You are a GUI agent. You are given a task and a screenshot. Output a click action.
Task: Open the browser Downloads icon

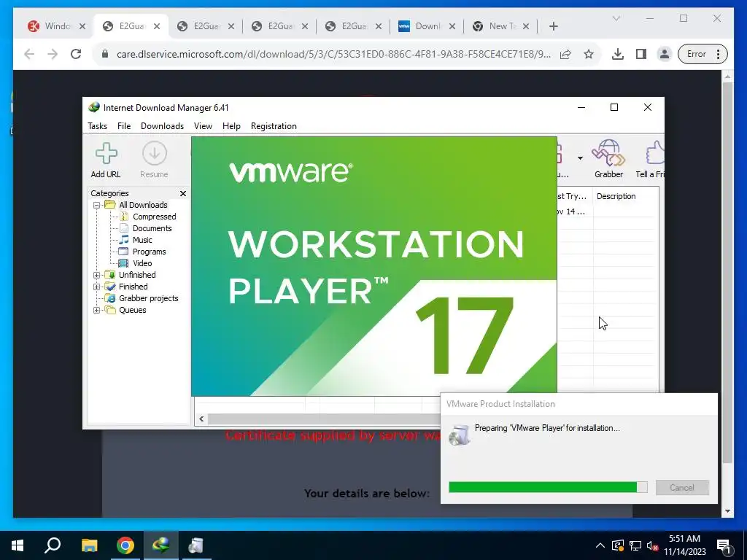point(617,54)
